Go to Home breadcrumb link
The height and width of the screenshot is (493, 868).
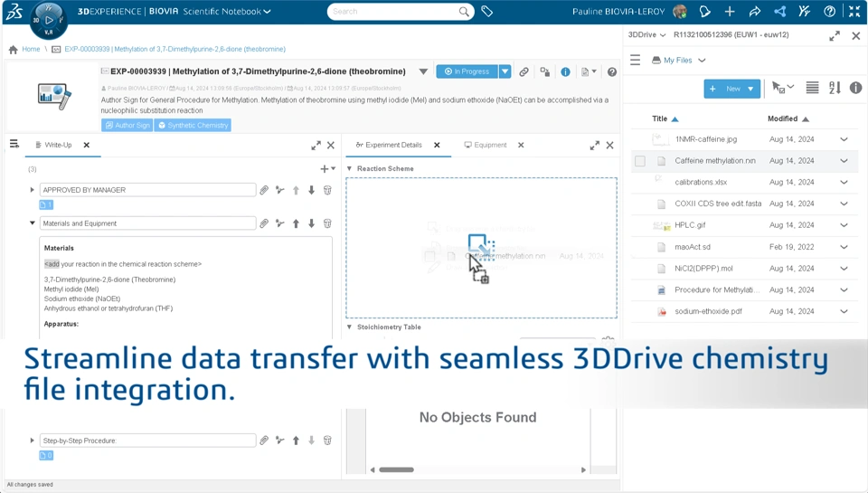[31, 49]
